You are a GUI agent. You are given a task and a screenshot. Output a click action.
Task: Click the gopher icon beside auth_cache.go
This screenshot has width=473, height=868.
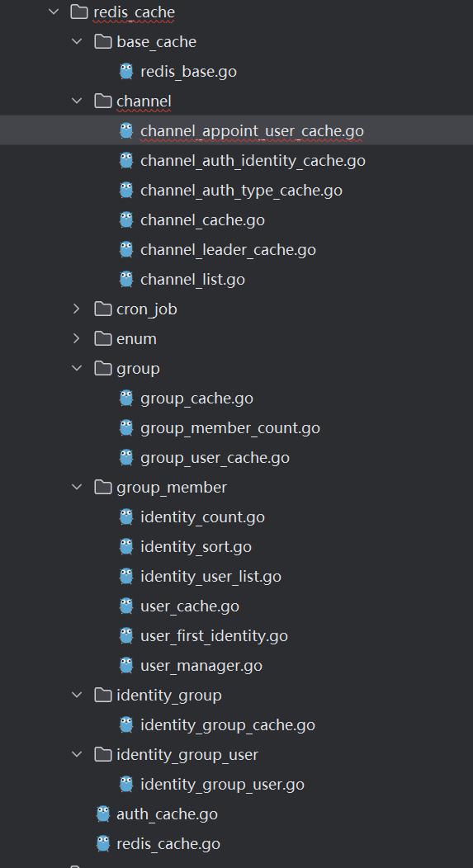[x=103, y=814]
